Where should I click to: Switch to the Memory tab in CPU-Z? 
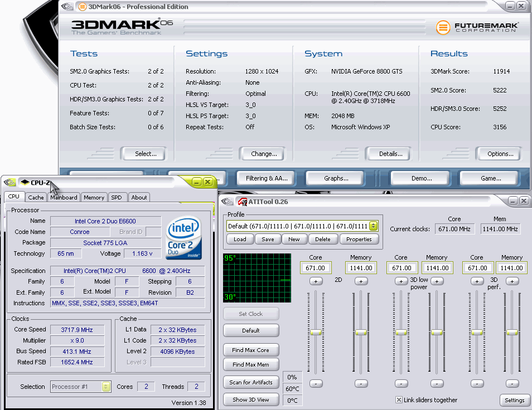pyautogui.click(x=94, y=197)
